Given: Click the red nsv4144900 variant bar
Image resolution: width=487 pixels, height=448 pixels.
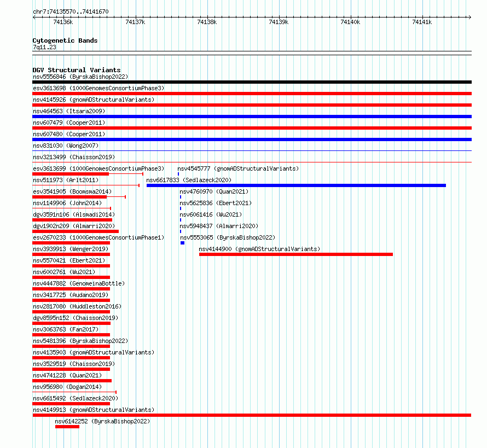Looking at the screenshot, I should (x=296, y=254).
